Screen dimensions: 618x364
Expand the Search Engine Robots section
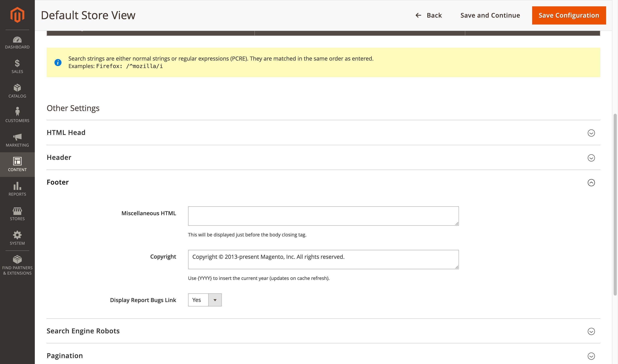[591, 331]
